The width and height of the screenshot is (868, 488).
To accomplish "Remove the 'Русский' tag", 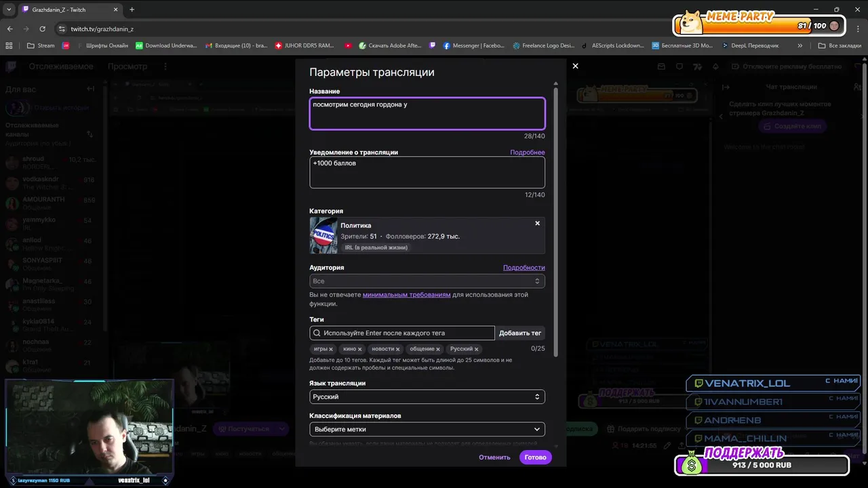I will [x=476, y=349].
